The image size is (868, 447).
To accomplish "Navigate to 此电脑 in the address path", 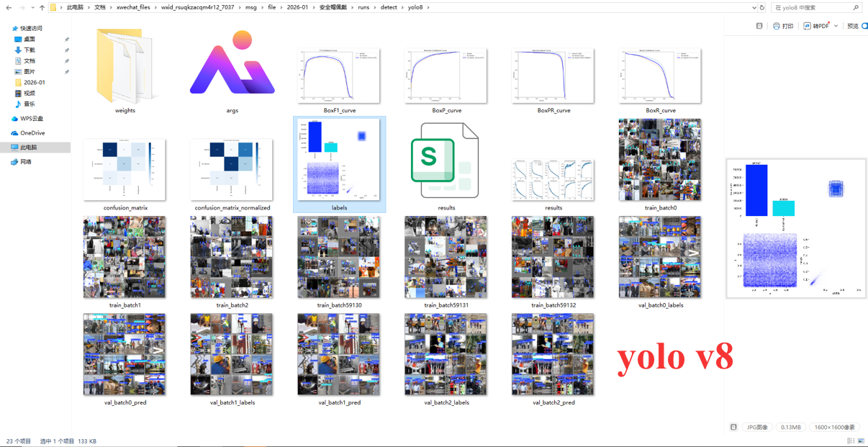I will click(74, 7).
